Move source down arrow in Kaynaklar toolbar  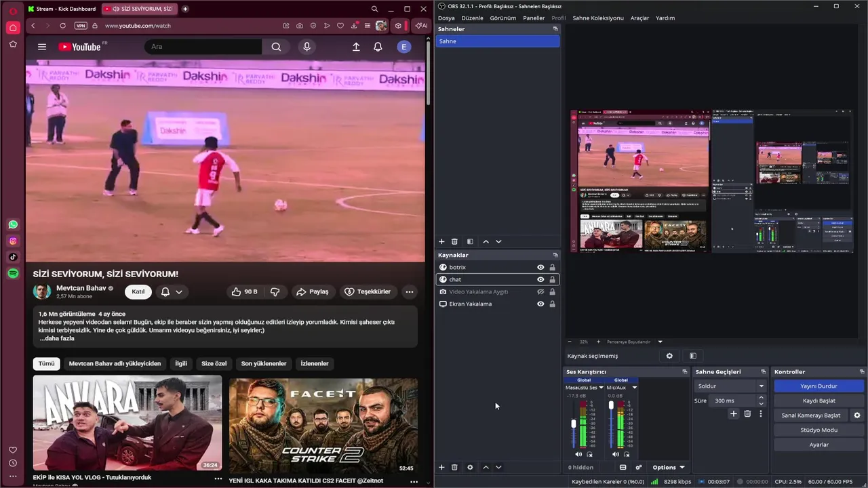(498, 467)
